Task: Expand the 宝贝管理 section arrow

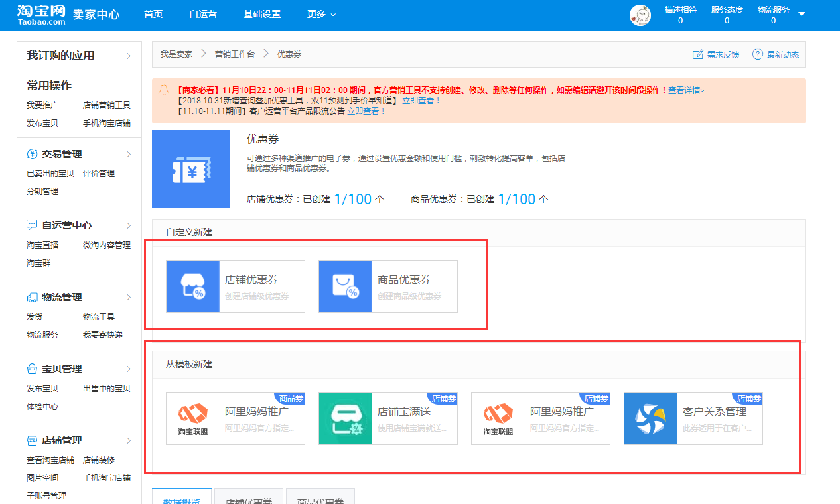Action: tap(129, 369)
